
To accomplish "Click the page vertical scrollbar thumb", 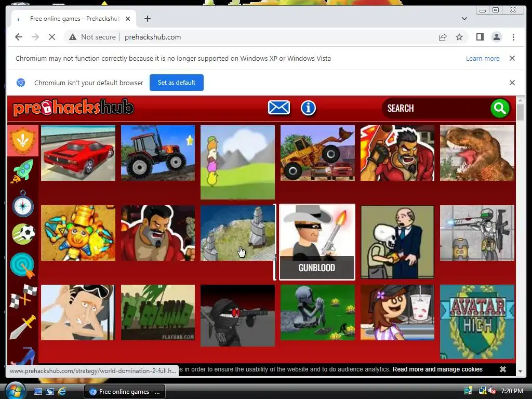I will (x=520, y=112).
